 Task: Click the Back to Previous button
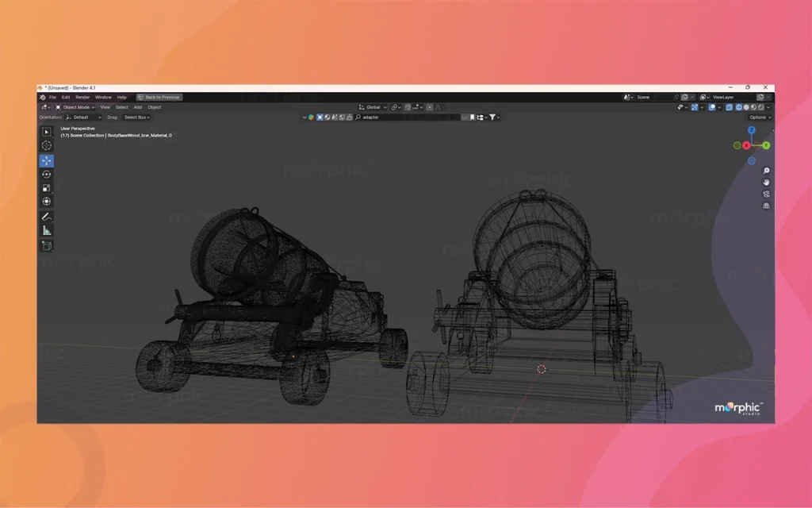pos(159,97)
